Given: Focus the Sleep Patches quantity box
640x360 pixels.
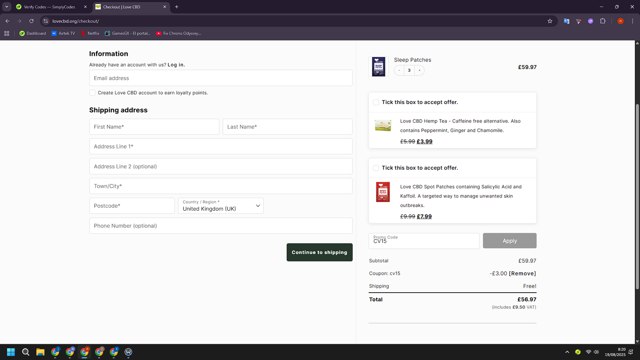Looking at the screenshot, I should pos(409,70).
